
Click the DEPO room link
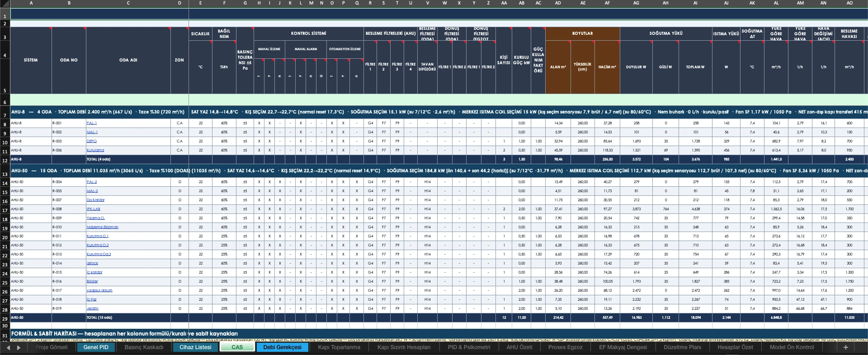pyautogui.click(x=92, y=141)
